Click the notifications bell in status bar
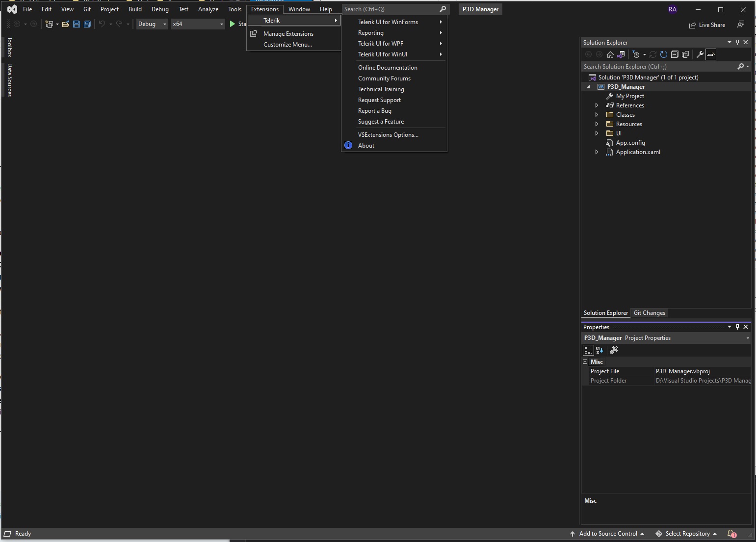The image size is (756, 542). click(731, 534)
